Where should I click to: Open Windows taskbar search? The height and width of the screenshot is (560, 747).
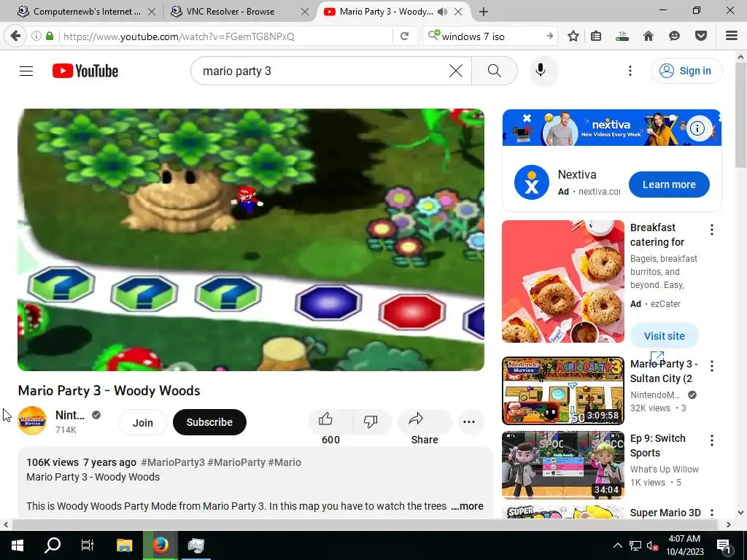click(53, 545)
